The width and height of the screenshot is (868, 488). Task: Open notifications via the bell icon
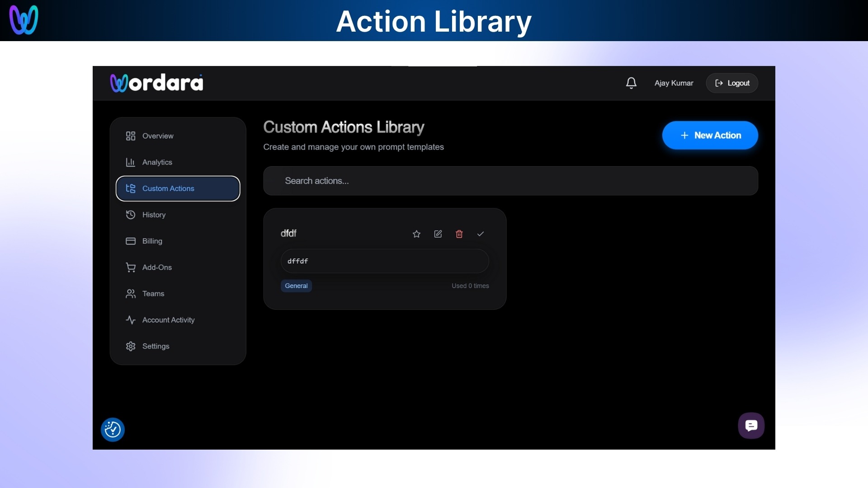click(631, 83)
